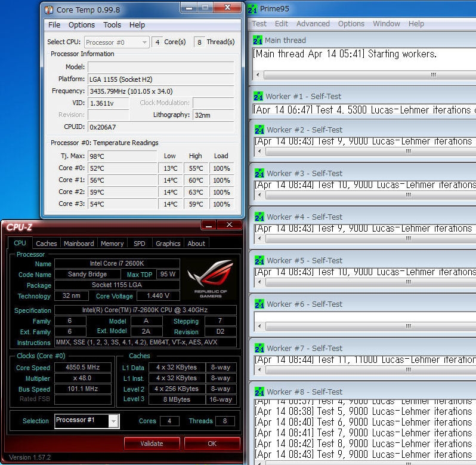This screenshot has width=476, height=465.
Task: Open the Help menu in Prime95
Action: 416,24
